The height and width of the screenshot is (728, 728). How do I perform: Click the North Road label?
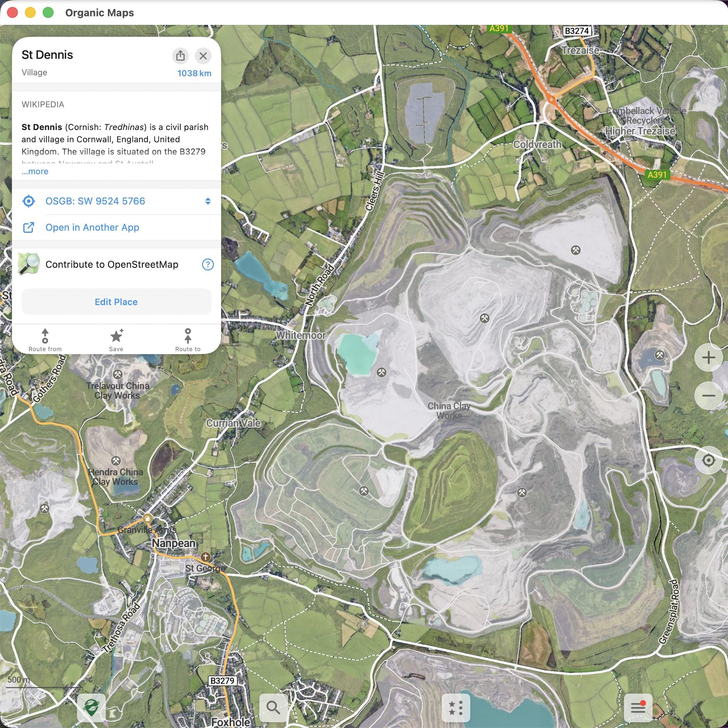319,284
